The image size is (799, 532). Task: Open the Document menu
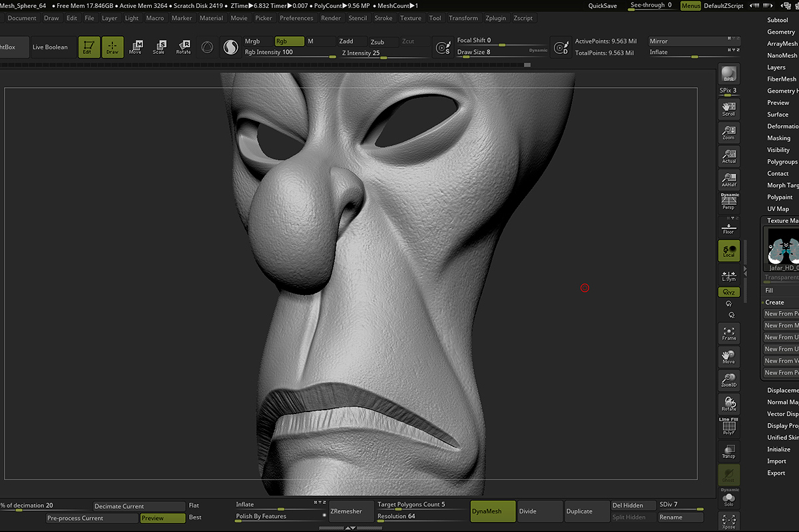tap(22, 18)
